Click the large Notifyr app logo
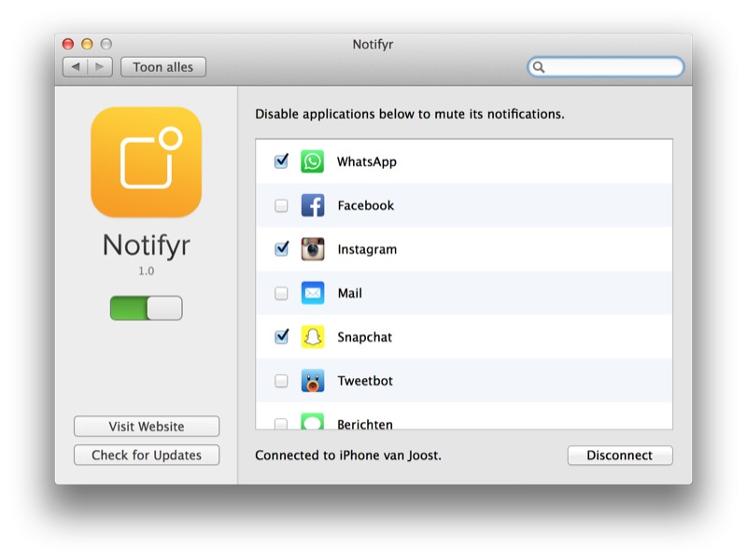 click(146, 161)
